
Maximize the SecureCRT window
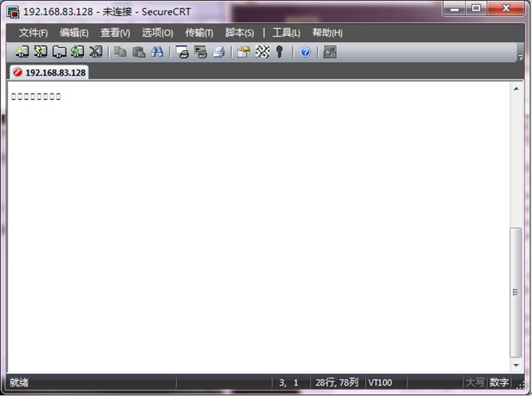[x=476, y=8]
